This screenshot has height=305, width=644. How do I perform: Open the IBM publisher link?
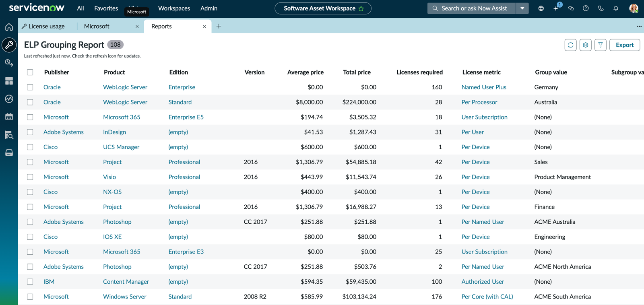(49, 282)
